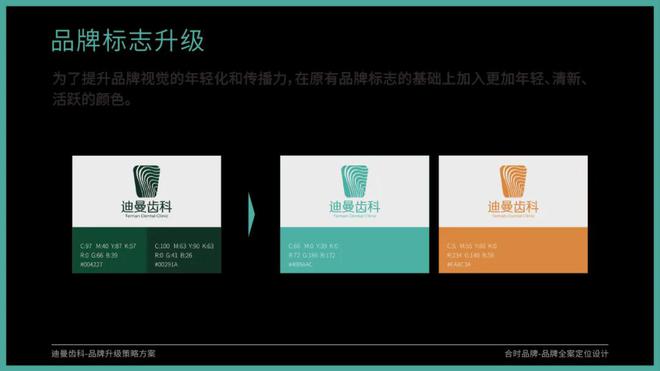
Task: Click the footer 迪曼齿科-品牌升级策略方案
Action: (104, 354)
